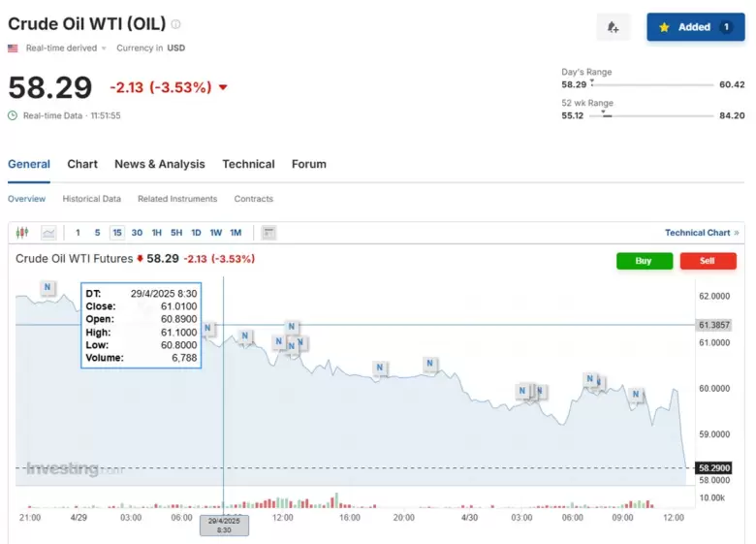This screenshot has width=756, height=544.
Task: Click the red down arrow beside -3.53%
Action: coord(223,87)
